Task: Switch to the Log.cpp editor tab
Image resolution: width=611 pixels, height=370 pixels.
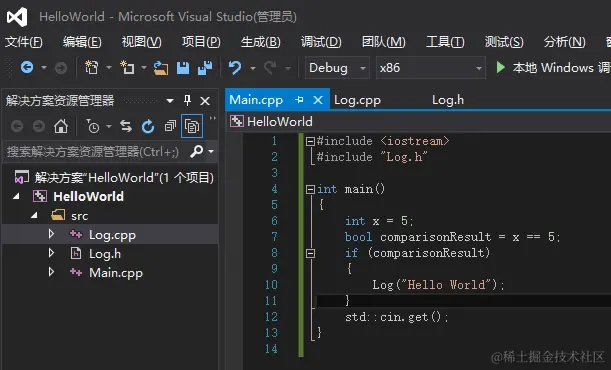Action: pos(357,100)
